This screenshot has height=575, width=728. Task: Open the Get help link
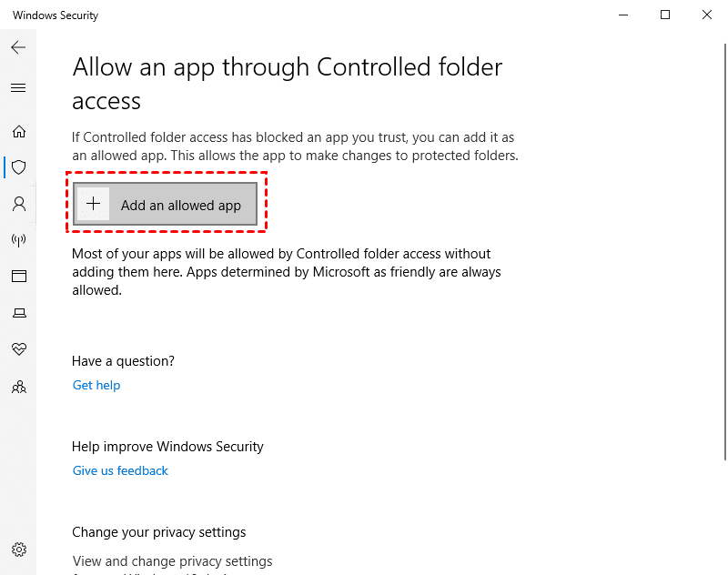(x=96, y=385)
